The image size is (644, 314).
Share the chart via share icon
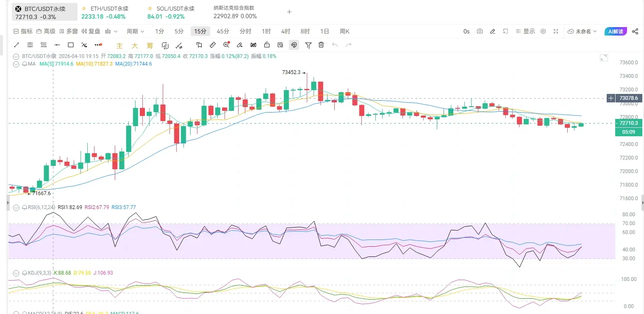(x=635, y=31)
